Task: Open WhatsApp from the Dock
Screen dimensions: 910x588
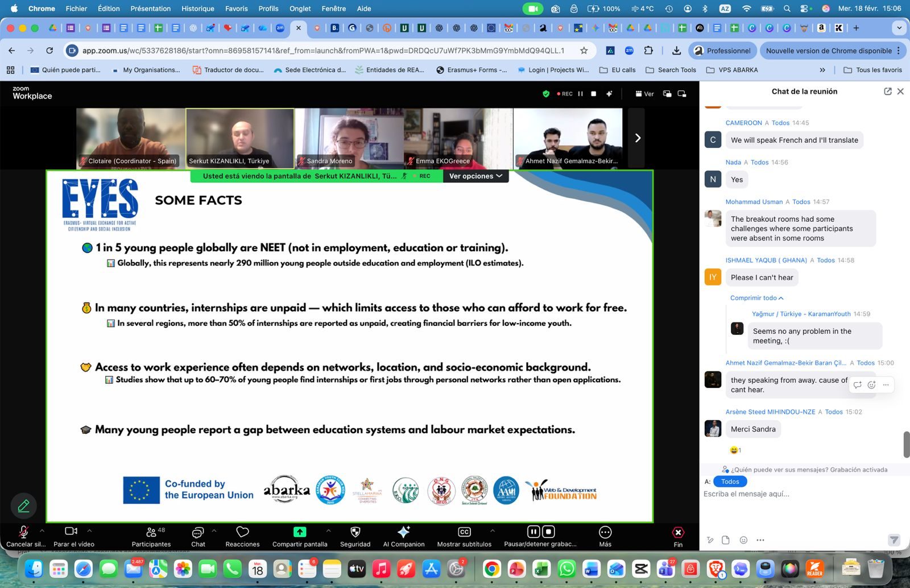Action: point(566,569)
